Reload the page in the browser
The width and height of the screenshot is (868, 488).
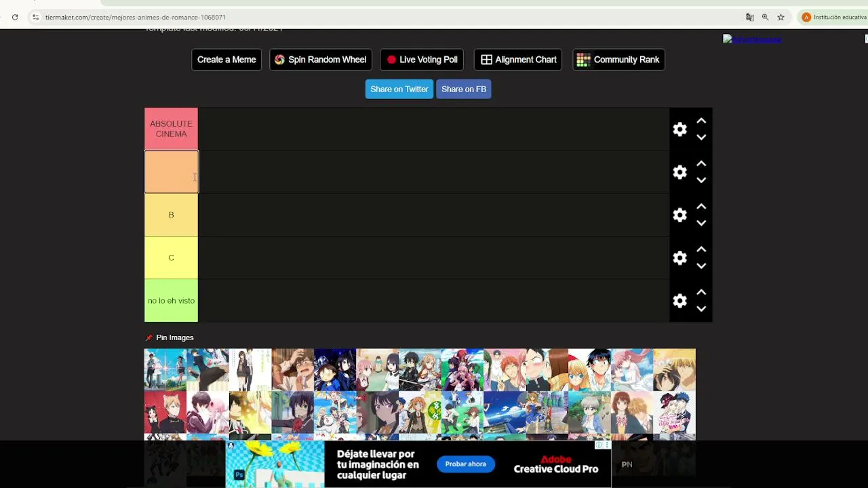[x=15, y=17]
